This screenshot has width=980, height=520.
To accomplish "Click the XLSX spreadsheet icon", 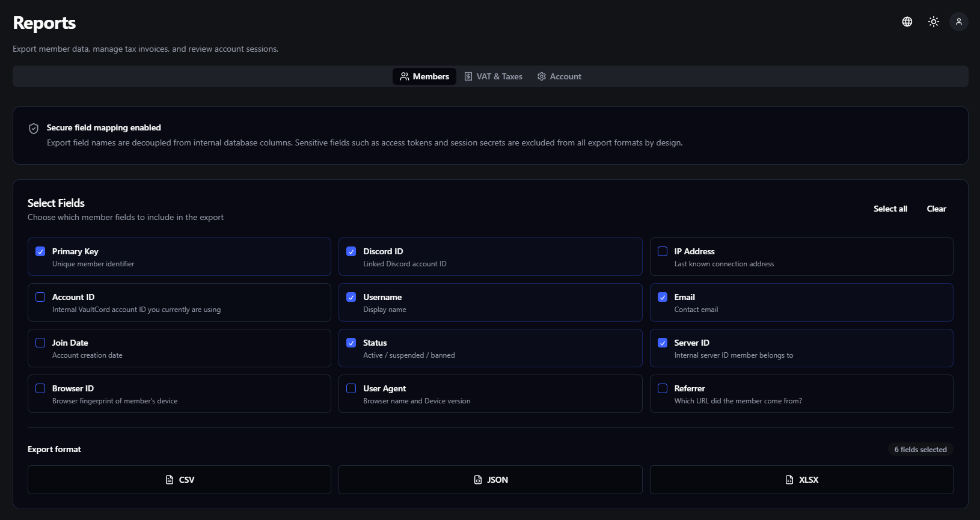I will pyautogui.click(x=789, y=480).
